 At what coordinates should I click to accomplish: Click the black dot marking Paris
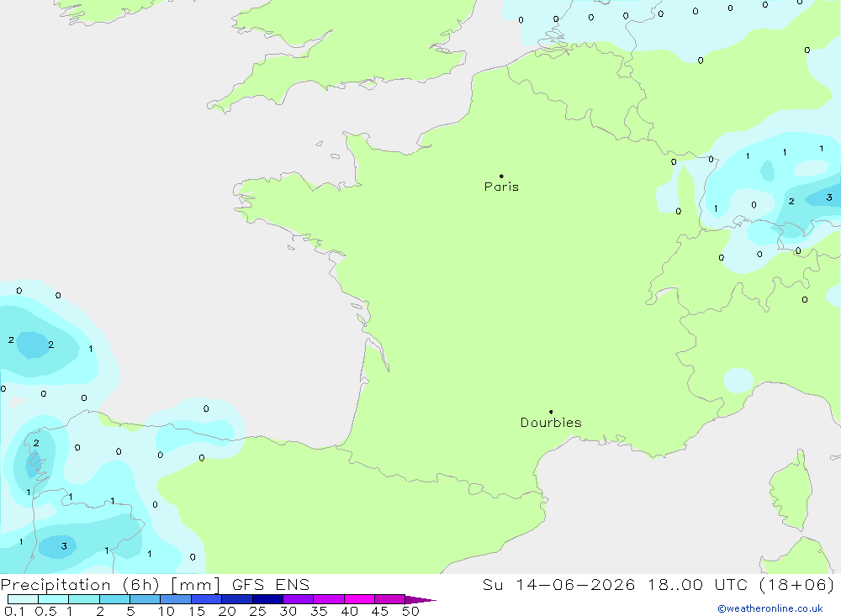point(501,176)
